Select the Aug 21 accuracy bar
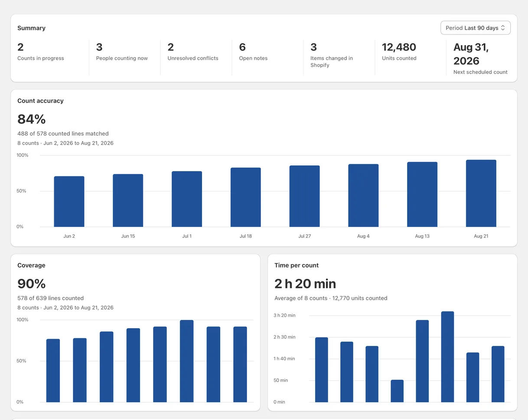This screenshot has height=420, width=528. [481, 193]
